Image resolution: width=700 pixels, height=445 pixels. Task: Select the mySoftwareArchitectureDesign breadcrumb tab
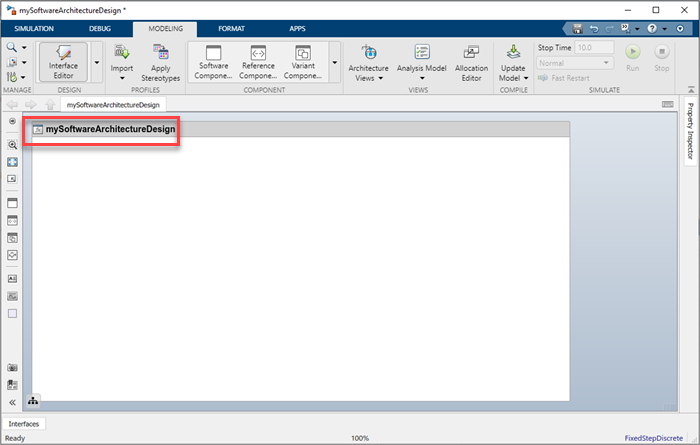[x=113, y=105]
